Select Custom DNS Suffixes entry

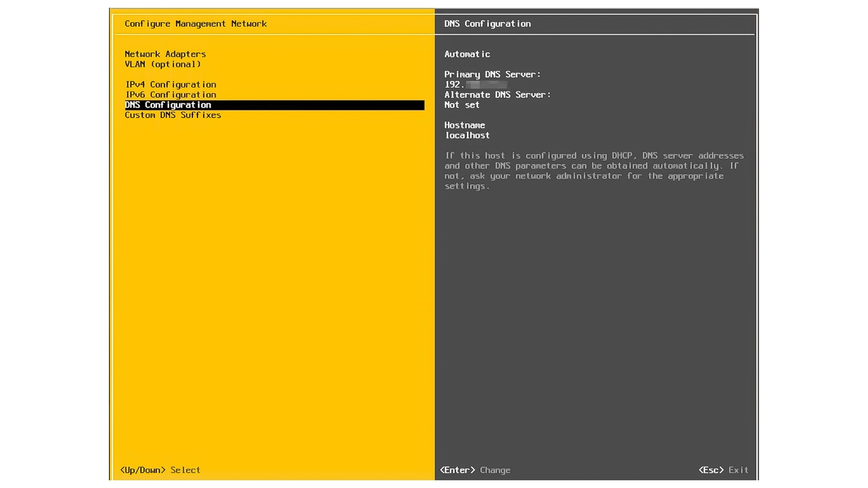[173, 115]
